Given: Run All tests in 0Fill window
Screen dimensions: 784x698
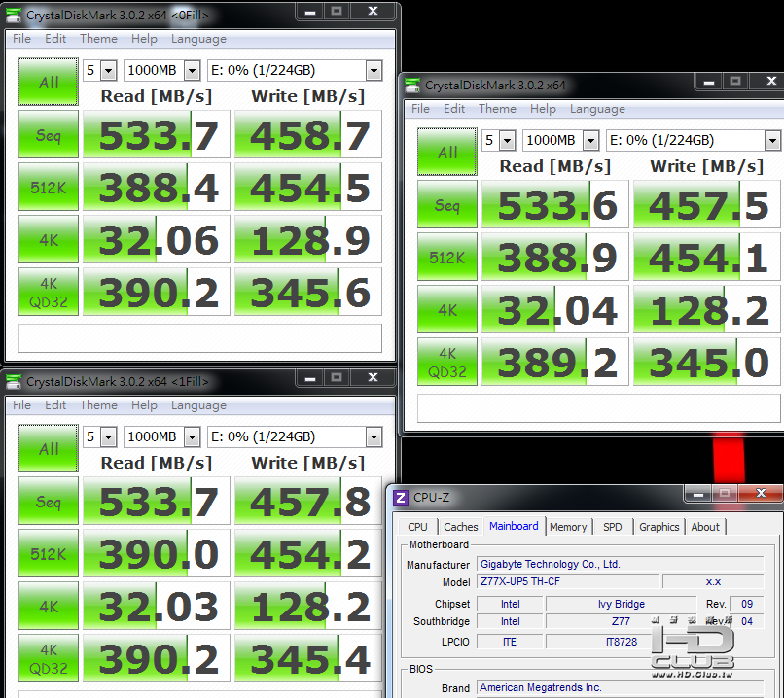Looking at the screenshot, I should click(x=49, y=82).
